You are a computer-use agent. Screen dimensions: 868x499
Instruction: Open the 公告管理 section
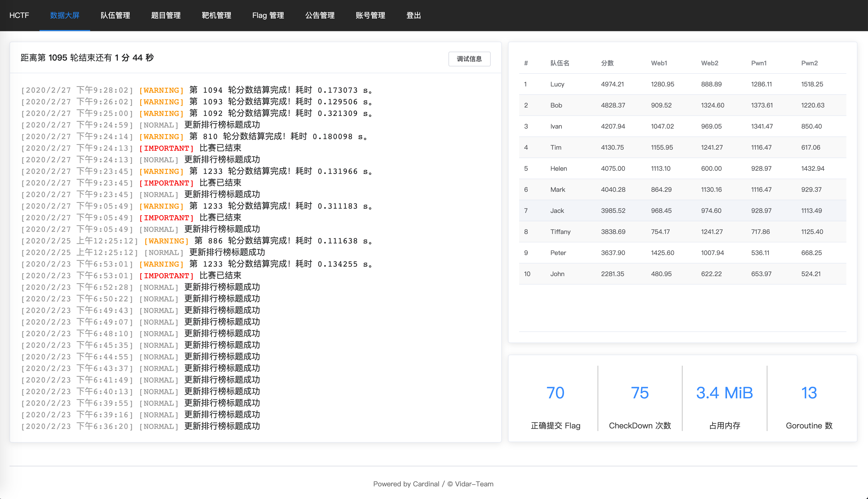tap(320, 16)
